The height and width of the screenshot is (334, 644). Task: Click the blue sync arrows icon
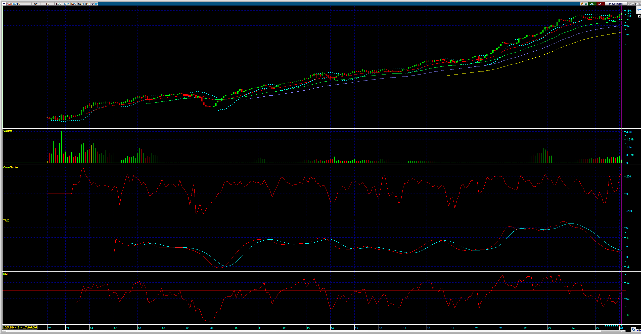[633, 329]
